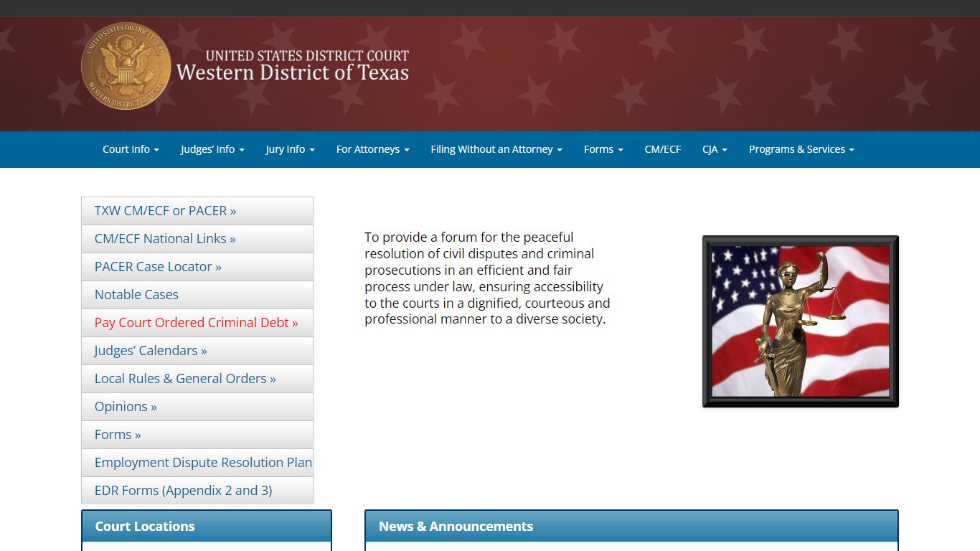Open TXW CM/ECF or PACER link
980x551 pixels.
(x=197, y=211)
